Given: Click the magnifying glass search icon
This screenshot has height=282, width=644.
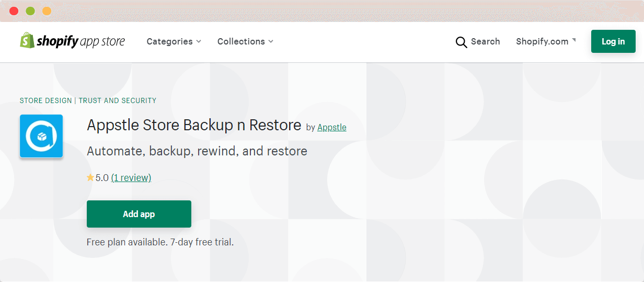Looking at the screenshot, I should (x=461, y=42).
